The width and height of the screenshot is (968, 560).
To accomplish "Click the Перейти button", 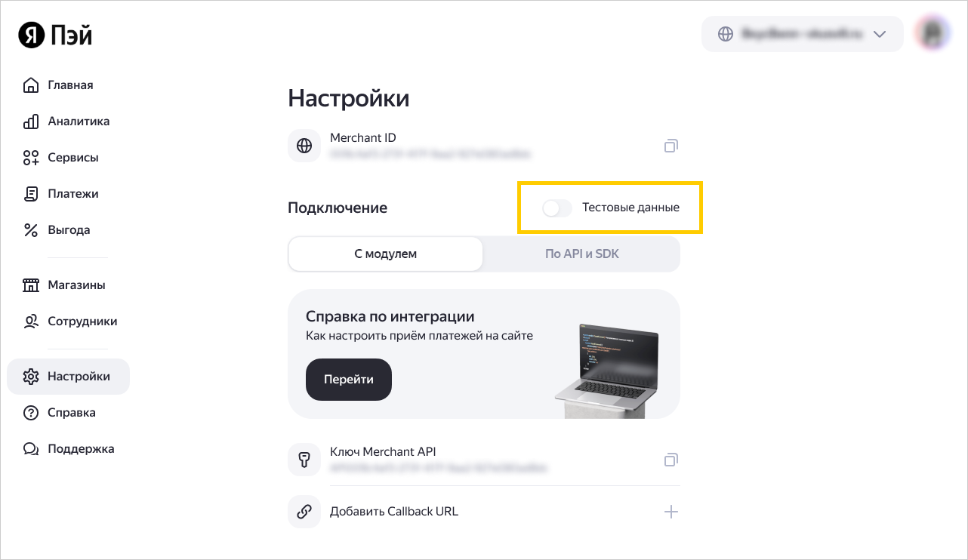I will tap(349, 380).
